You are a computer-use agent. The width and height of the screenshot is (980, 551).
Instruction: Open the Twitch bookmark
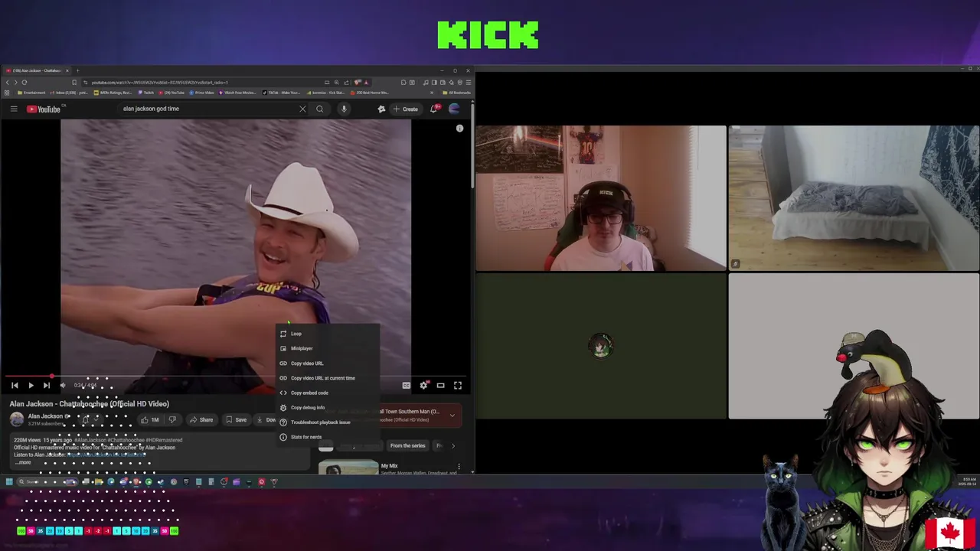click(146, 93)
